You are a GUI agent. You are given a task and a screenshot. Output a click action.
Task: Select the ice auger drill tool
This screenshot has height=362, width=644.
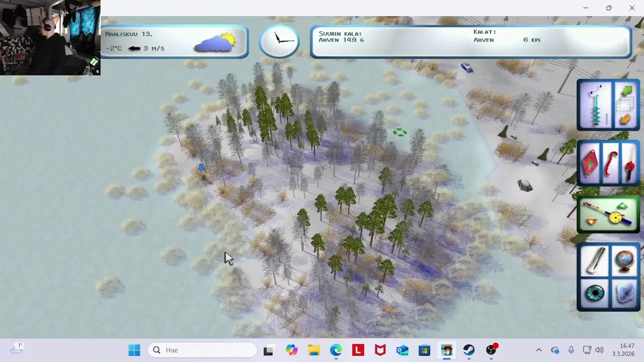[596, 105]
